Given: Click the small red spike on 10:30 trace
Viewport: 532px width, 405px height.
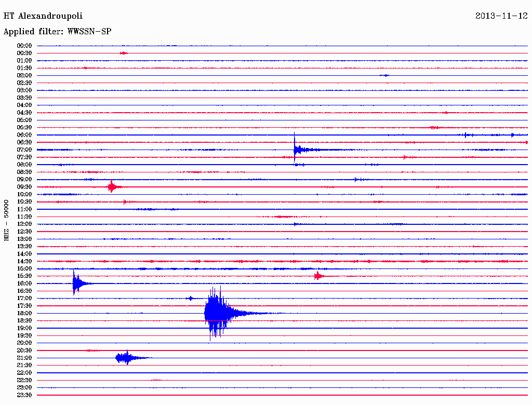Looking at the screenshot, I should tap(125, 202).
